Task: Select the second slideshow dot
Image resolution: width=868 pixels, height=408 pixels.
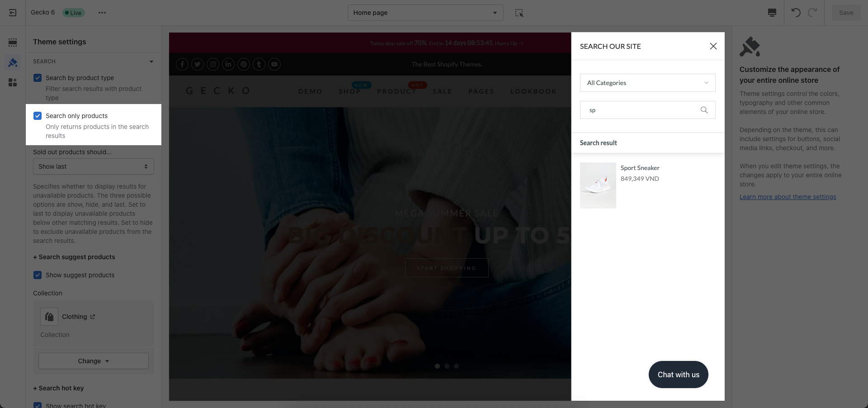Action: (447, 366)
